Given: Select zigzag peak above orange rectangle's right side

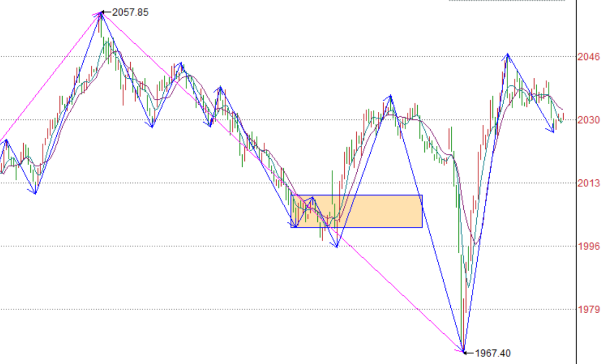Looking at the screenshot, I should click(390, 96).
